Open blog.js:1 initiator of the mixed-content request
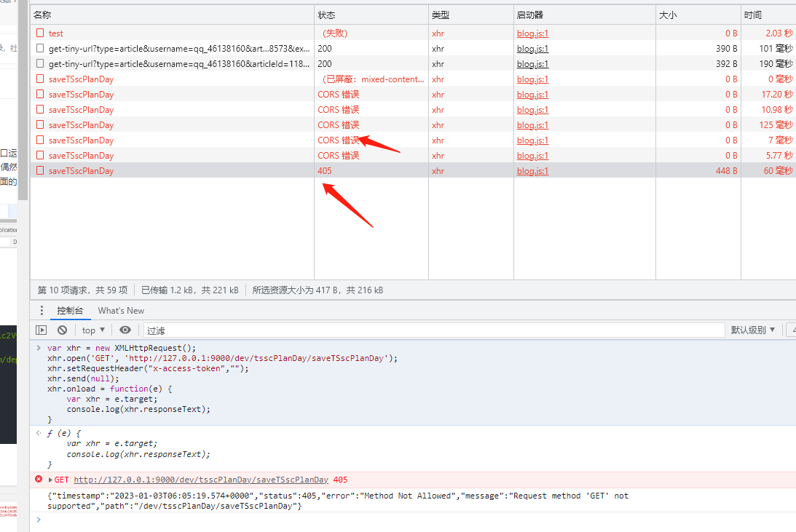 532,79
